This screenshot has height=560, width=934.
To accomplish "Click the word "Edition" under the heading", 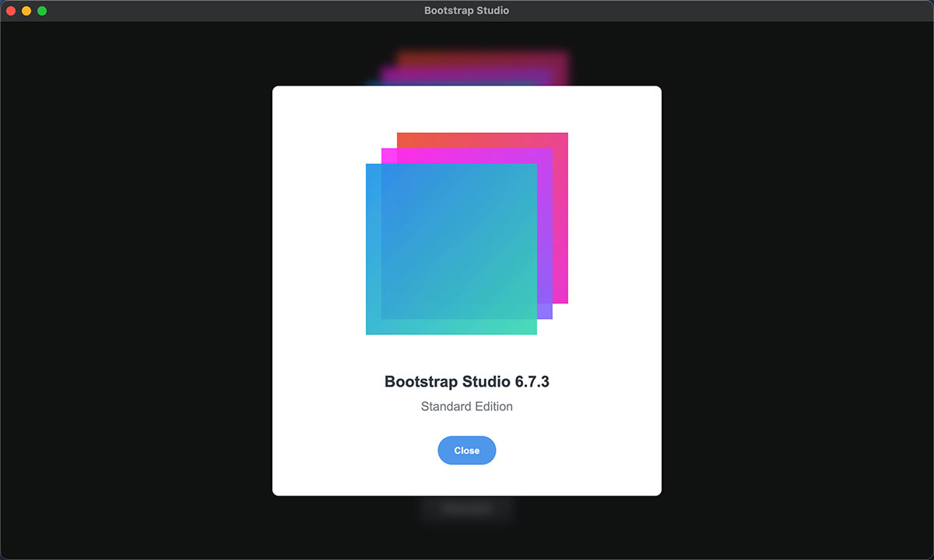I will point(490,406).
